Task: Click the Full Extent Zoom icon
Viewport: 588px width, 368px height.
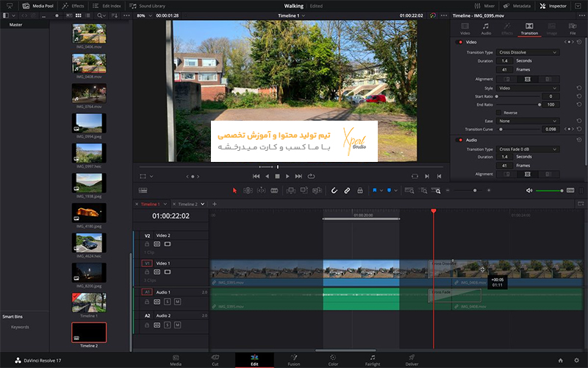Action: [409, 191]
